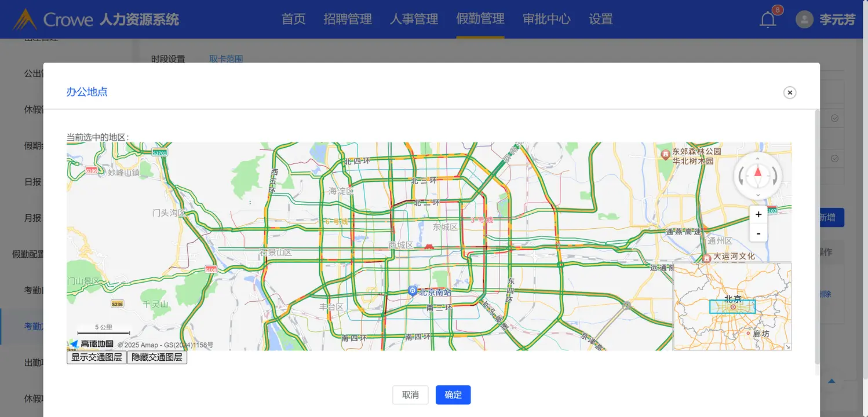Click the red compass north needle
Viewport: 868px width, 417px height.
tap(757, 172)
